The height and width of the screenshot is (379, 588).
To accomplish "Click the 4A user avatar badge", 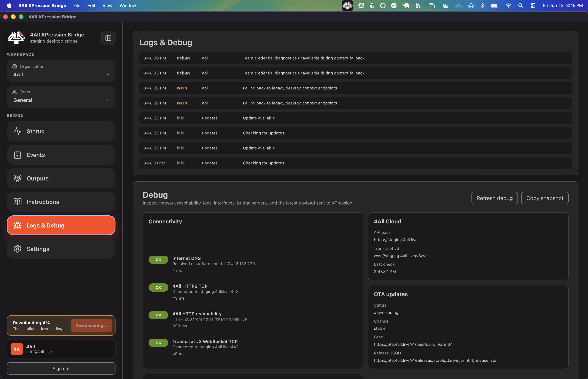I will click(17, 349).
